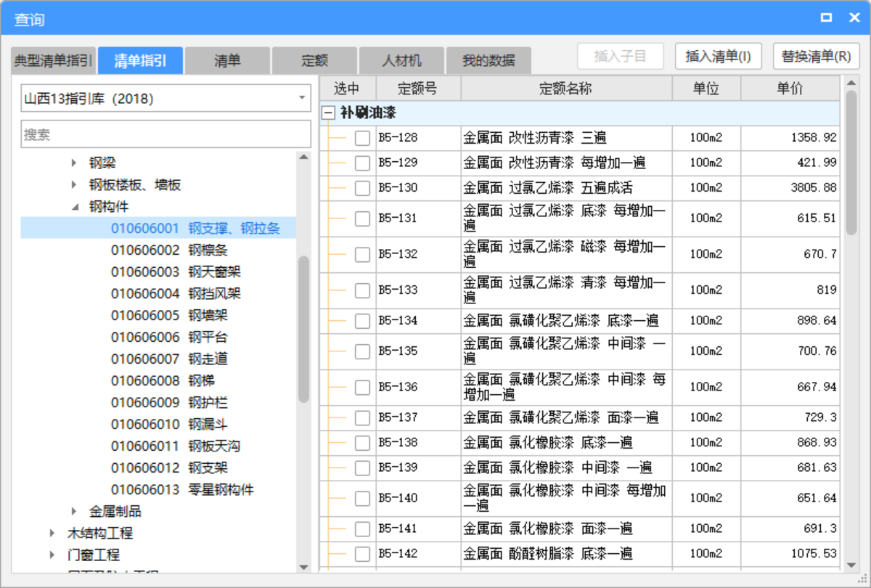The height and width of the screenshot is (588, 871).
Task: Click the table's scroll-up arrow
Action: click(x=851, y=83)
